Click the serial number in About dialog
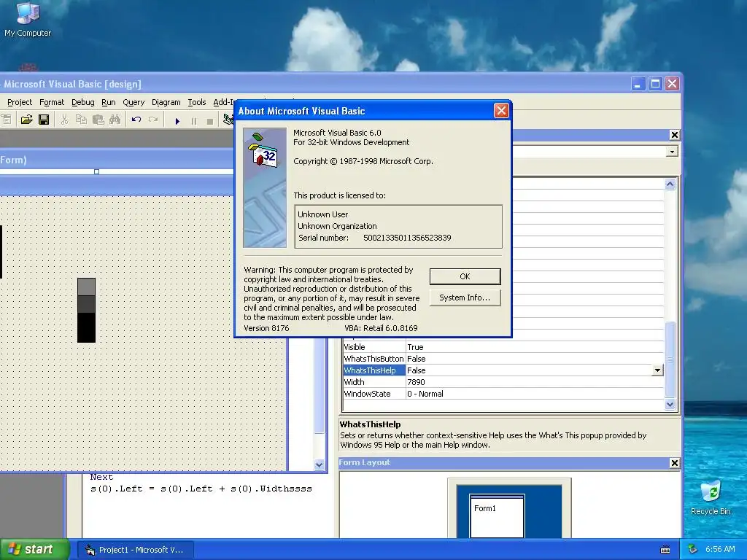747x560 pixels. (407, 238)
